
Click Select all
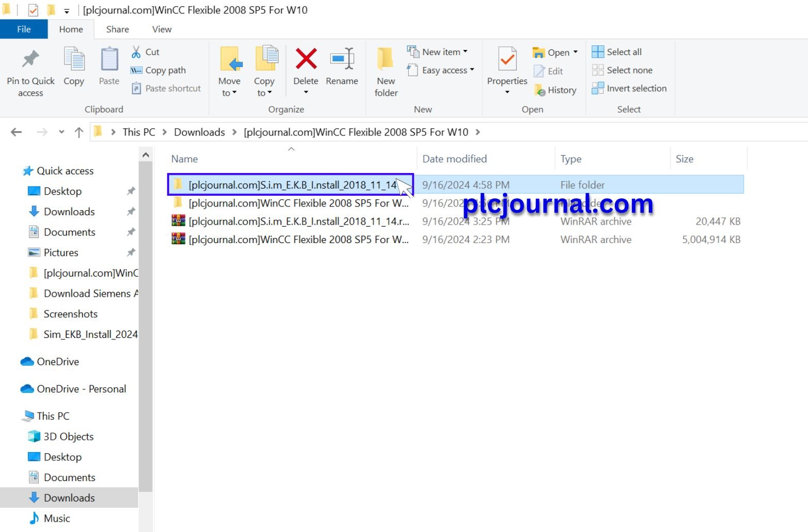(617, 52)
